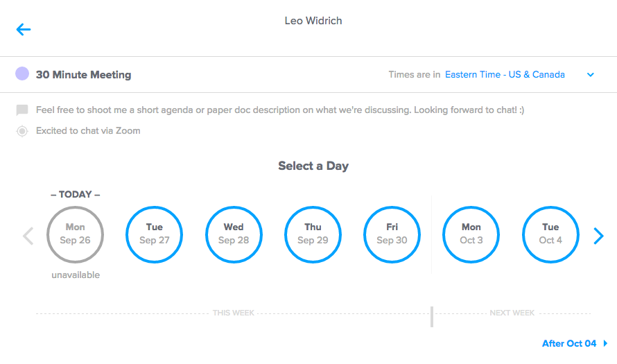The width and height of the screenshot is (617, 364).
Task: Expand the time zone dropdown chevron
Action: (x=590, y=75)
